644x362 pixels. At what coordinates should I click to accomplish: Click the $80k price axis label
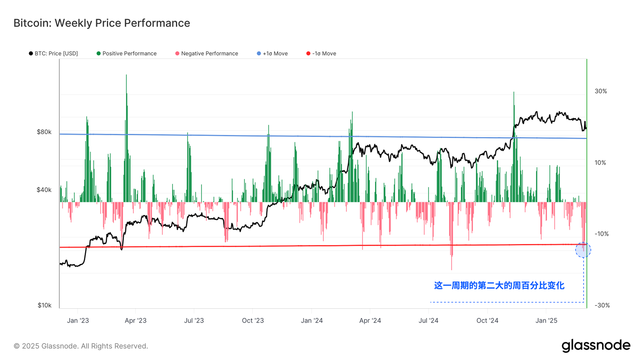click(x=44, y=132)
